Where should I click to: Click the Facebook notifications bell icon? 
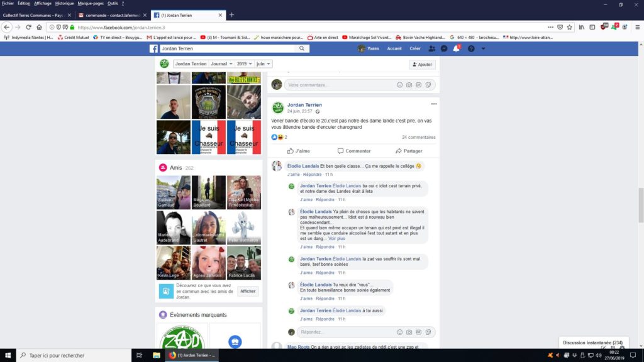(x=457, y=48)
